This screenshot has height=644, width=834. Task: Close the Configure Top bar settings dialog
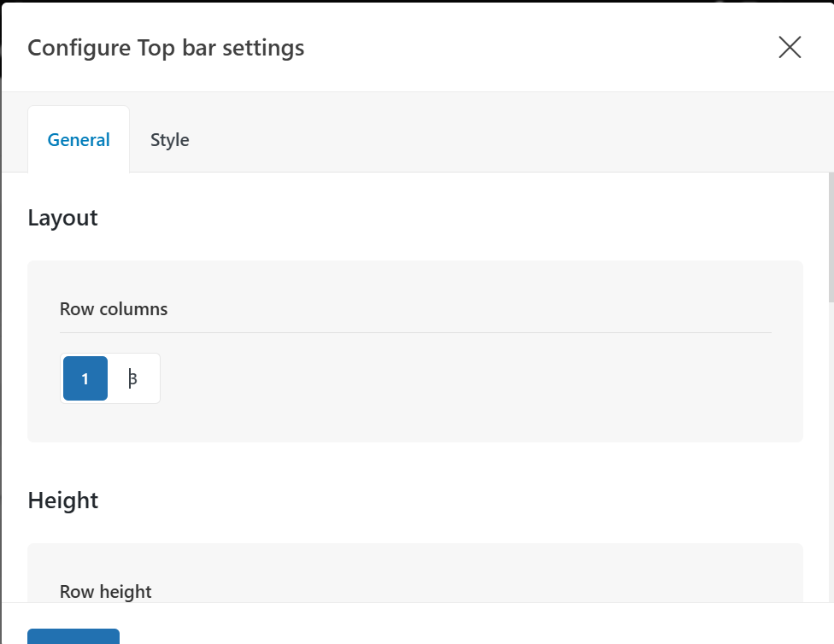click(790, 48)
